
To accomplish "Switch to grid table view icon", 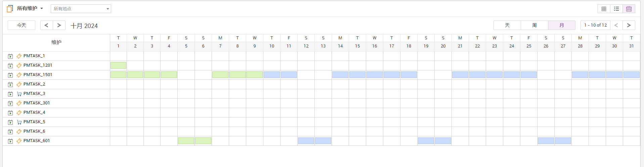I will (604, 9).
